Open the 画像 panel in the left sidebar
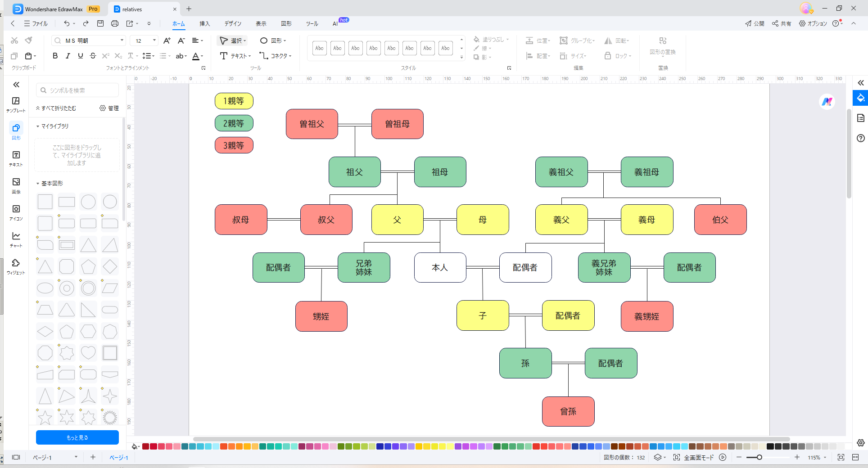868x468 pixels. coord(16,185)
